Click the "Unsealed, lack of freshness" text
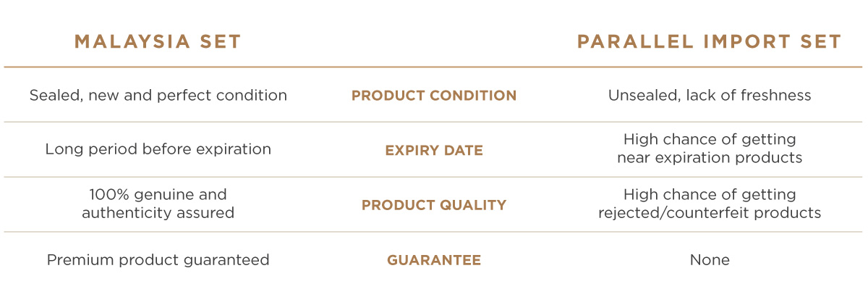 pyautogui.click(x=710, y=95)
